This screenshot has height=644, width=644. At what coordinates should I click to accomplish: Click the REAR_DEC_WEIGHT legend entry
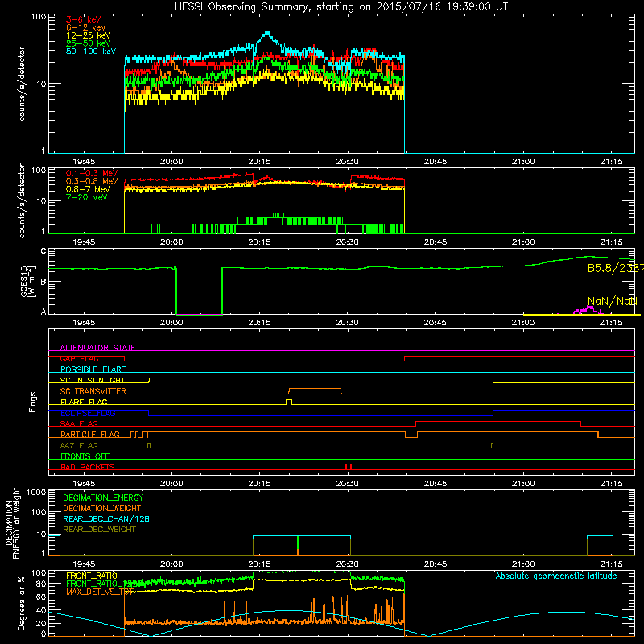click(99, 530)
